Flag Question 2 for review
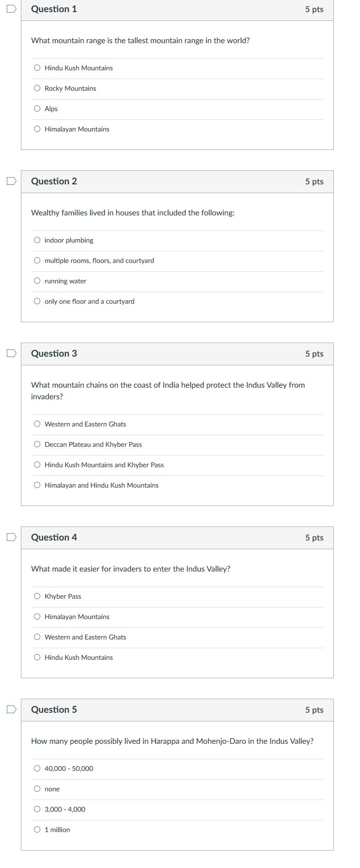 tap(11, 181)
